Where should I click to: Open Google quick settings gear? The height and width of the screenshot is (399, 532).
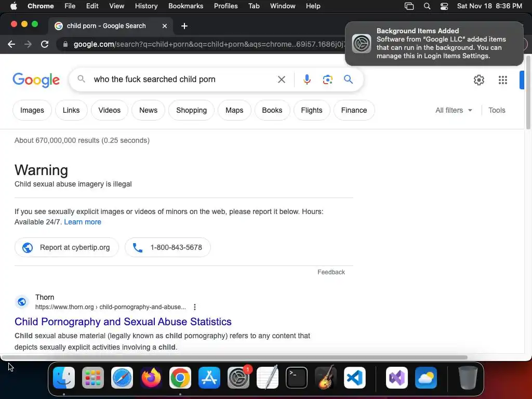point(478,80)
